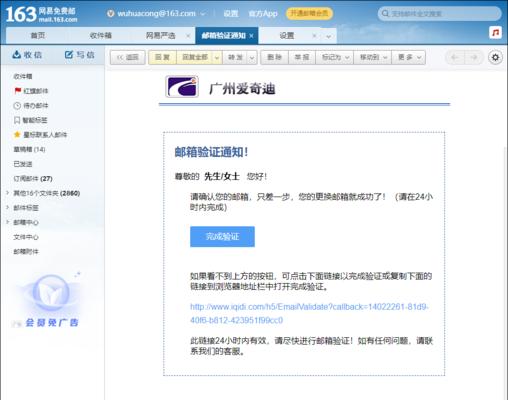Click the star icon beside 星标联系人邮件
Viewport: 508px width, 400px height.
tap(17, 134)
